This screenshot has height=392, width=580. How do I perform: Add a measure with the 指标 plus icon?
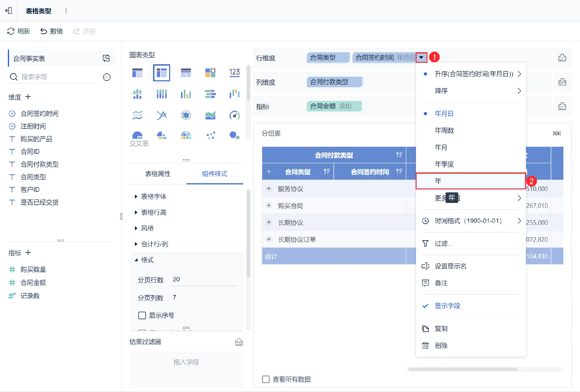pyautogui.click(x=28, y=252)
